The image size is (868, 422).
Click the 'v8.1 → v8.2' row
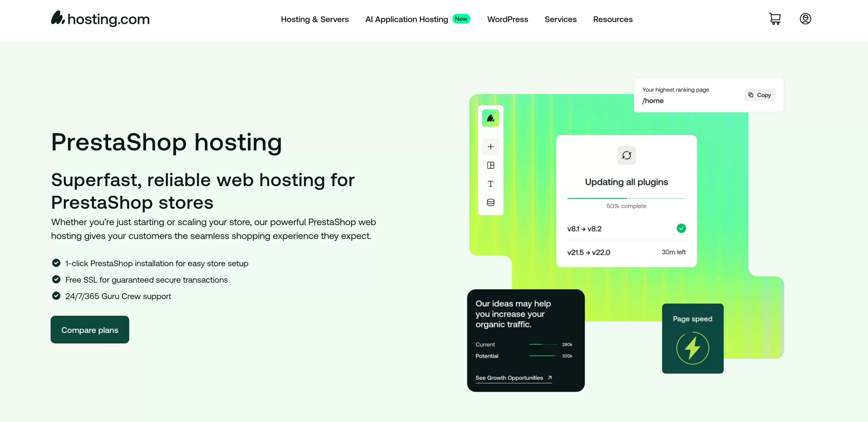coord(627,229)
